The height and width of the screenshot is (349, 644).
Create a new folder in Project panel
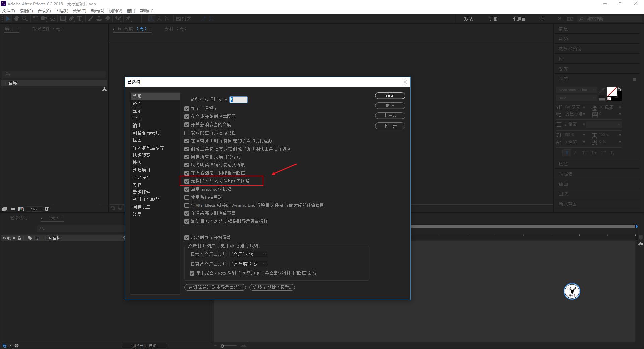pyautogui.click(x=13, y=209)
